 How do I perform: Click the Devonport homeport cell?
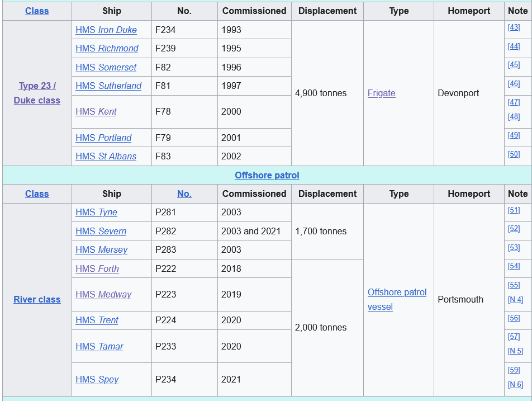[x=469, y=93]
